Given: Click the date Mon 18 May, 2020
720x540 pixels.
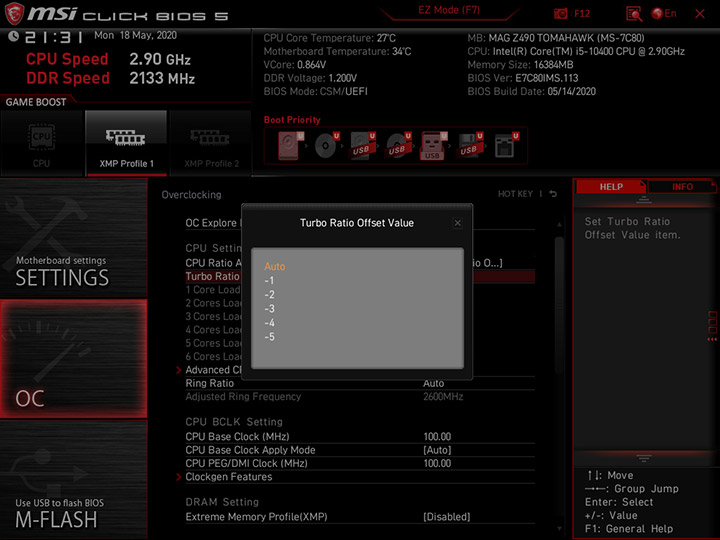Looking at the screenshot, I should click(x=135, y=35).
